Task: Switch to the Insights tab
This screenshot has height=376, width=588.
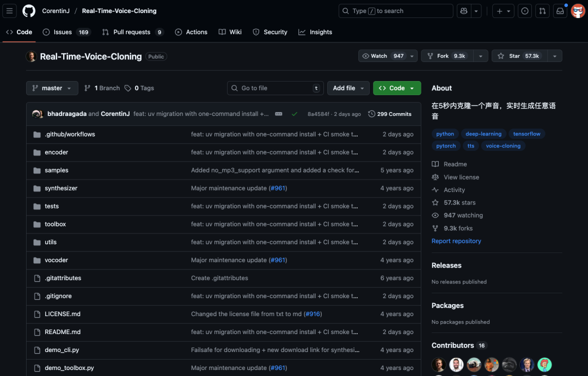Action: coord(315,32)
